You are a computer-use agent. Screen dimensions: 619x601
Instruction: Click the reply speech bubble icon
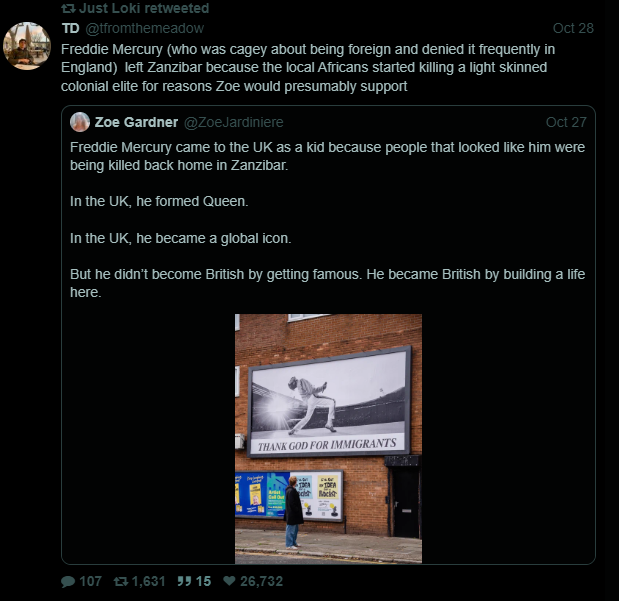68,581
